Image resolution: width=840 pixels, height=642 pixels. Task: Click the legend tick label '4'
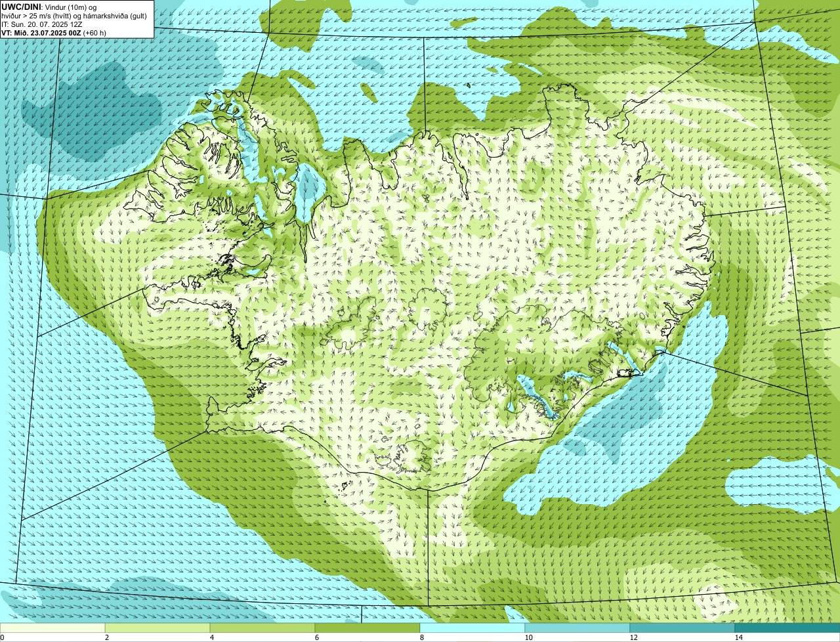(211, 637)
